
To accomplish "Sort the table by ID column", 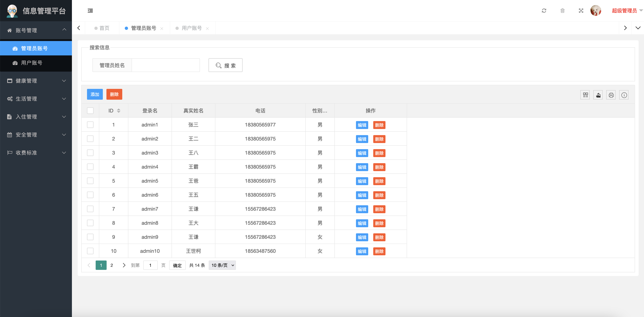I will tap(118, 111).
